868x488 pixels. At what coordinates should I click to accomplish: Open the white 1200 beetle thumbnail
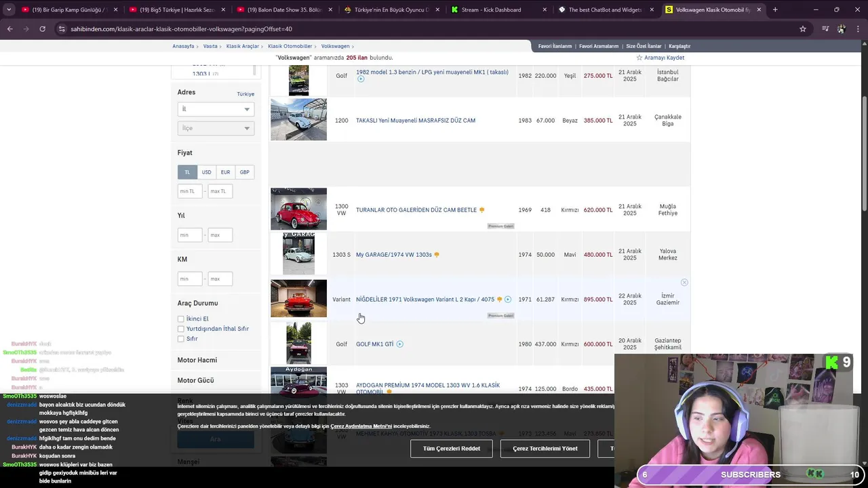pyautogui.click(x=298, y=119)
